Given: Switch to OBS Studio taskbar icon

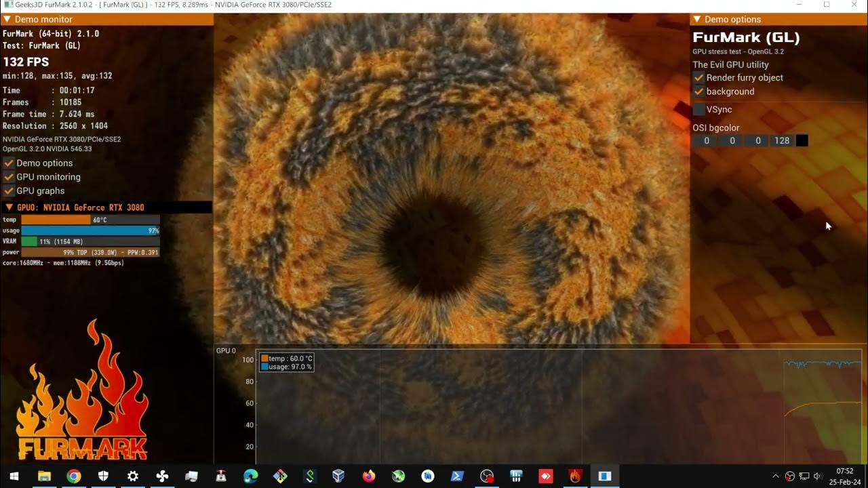Looking at the screenshot, I should click(x=487, y=476).
